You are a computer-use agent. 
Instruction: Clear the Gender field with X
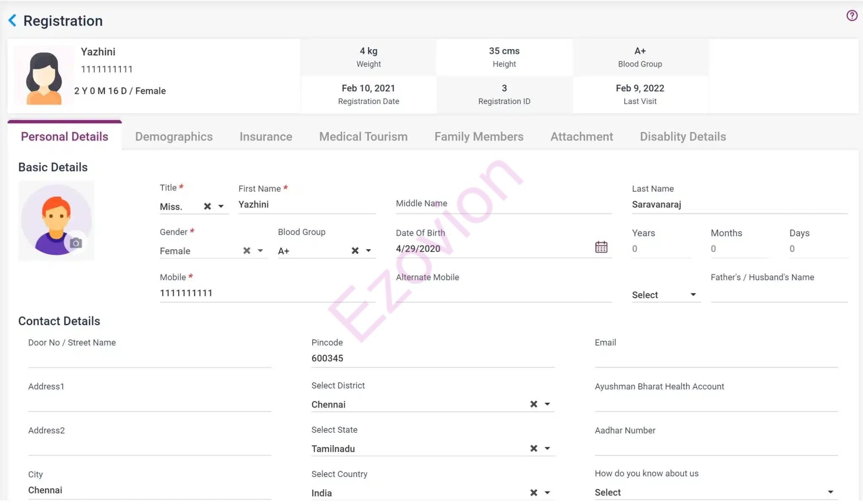click(247, 251)
